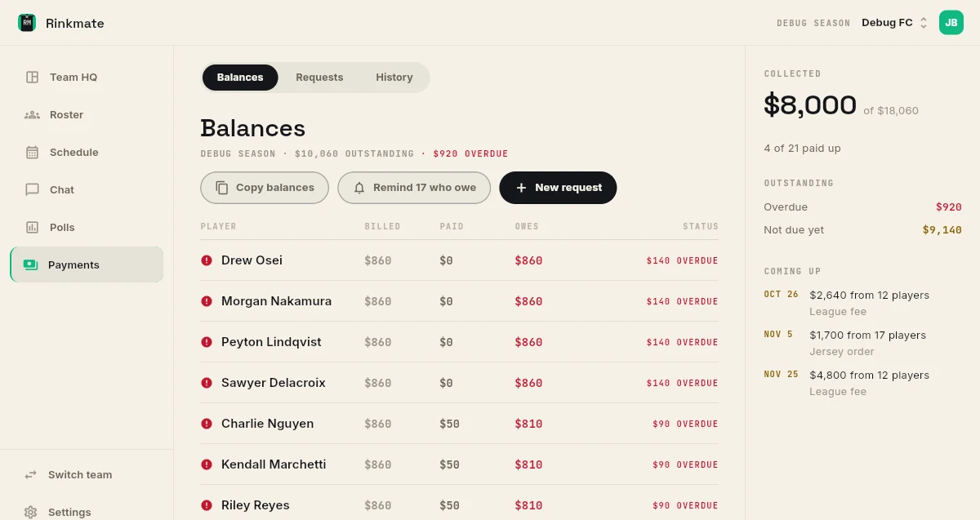Click the Chat bubble icon
980x520 pixels.
pos(33,189)
